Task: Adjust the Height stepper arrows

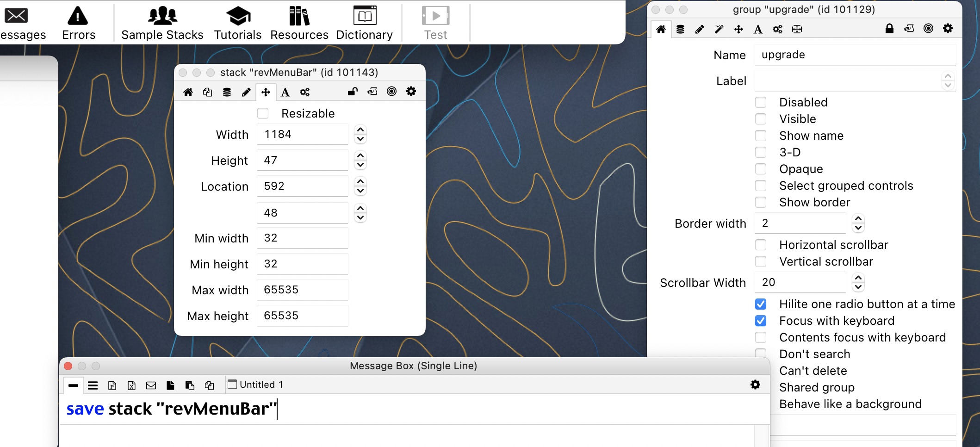Action: click(360, 160)
